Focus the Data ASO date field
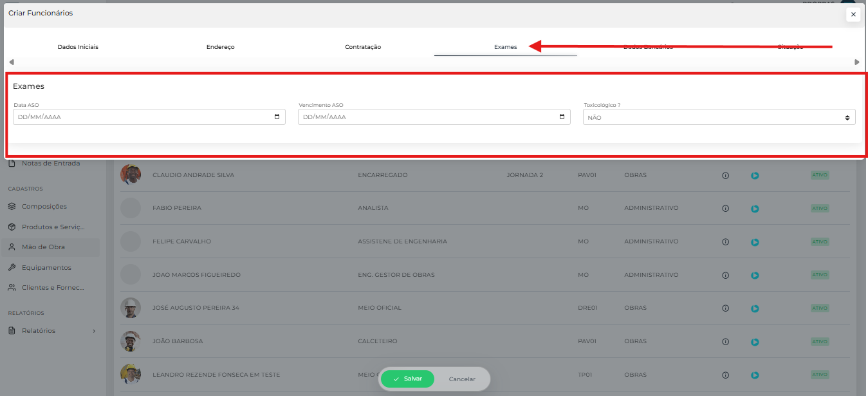Screen dimensions: 868x396 142,117
